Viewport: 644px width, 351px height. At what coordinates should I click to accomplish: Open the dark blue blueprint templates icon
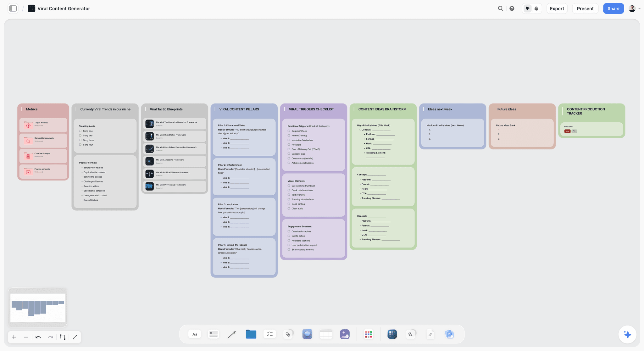pos(392,334)
